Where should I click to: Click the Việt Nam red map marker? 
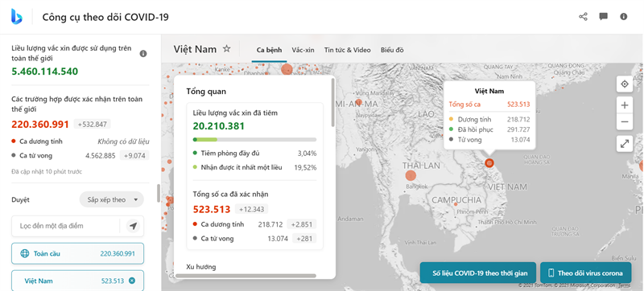[x=489, y=162]
